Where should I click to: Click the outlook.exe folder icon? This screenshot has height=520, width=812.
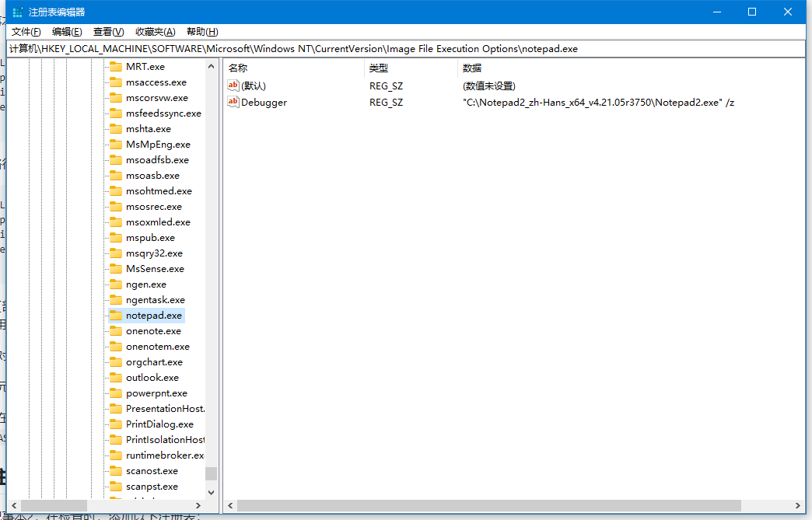117,377
